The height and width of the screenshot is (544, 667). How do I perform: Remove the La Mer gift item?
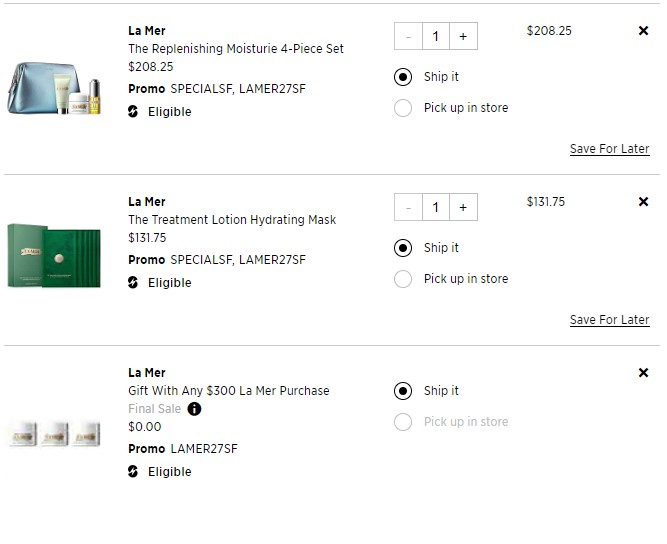pyautogui.click(x=643, y=373)
